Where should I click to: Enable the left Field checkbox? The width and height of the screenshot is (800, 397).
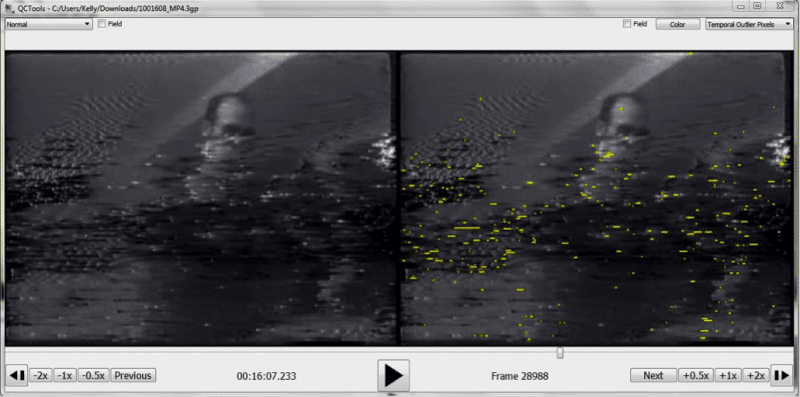(102, 24)
